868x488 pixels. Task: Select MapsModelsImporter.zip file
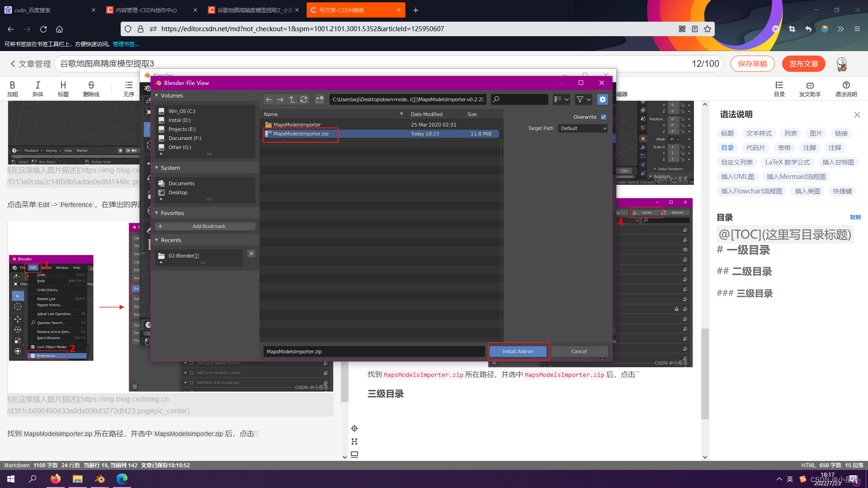click(381, 134)
